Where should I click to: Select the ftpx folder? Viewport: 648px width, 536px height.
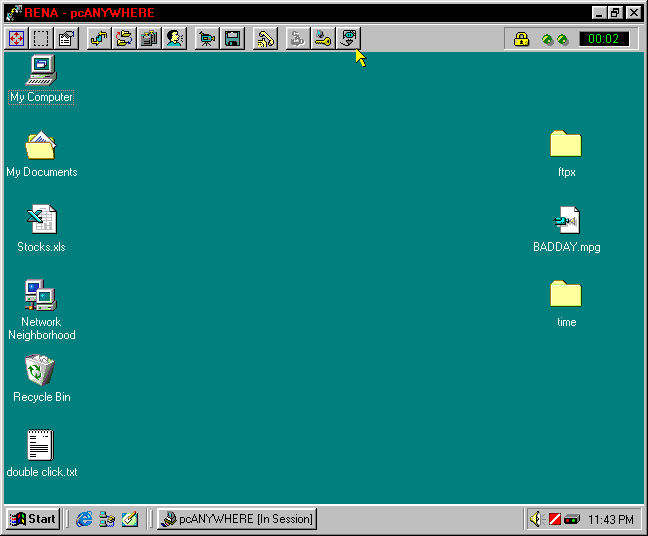[566, 146]
